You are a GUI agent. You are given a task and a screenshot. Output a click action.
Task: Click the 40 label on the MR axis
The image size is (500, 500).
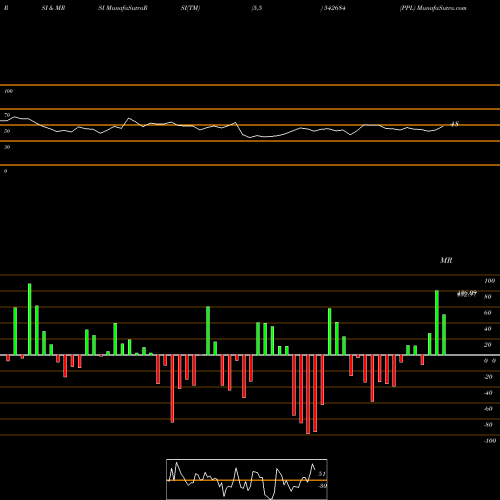coord(488,329)
